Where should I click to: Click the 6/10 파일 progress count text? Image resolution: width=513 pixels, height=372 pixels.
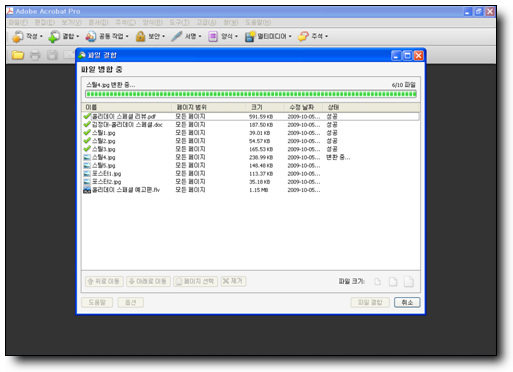(x=404, y=85)
